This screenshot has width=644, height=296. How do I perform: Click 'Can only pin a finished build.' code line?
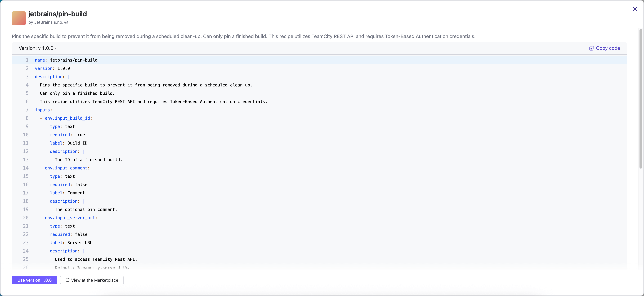(x=77, y=93)
